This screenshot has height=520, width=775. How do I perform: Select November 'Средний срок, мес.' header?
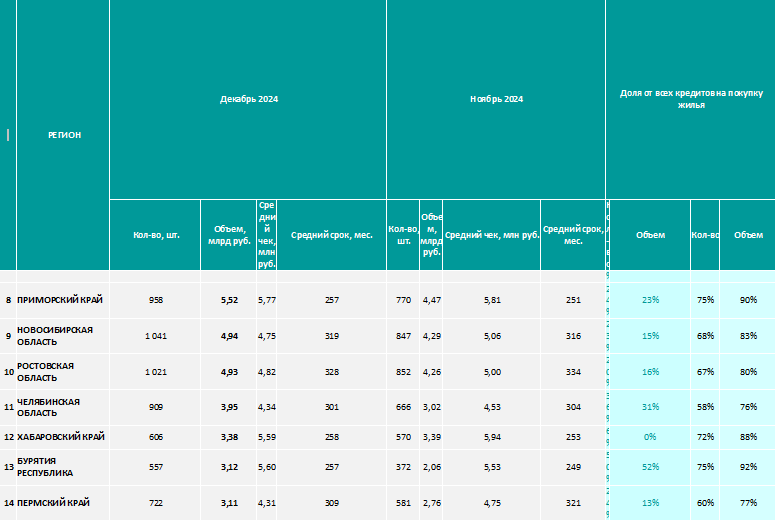tap(573, 235)
